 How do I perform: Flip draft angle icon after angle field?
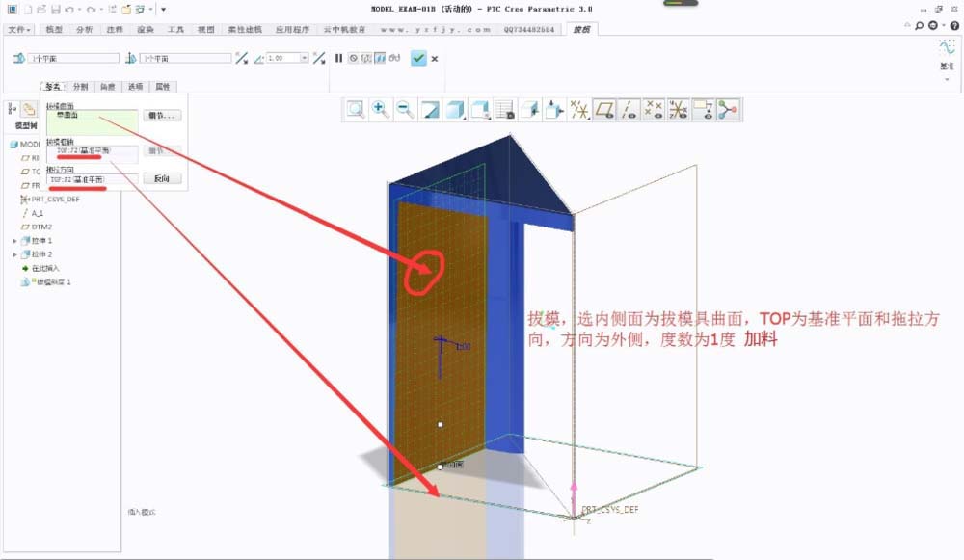pyautogui.click(x=319, y=58)
